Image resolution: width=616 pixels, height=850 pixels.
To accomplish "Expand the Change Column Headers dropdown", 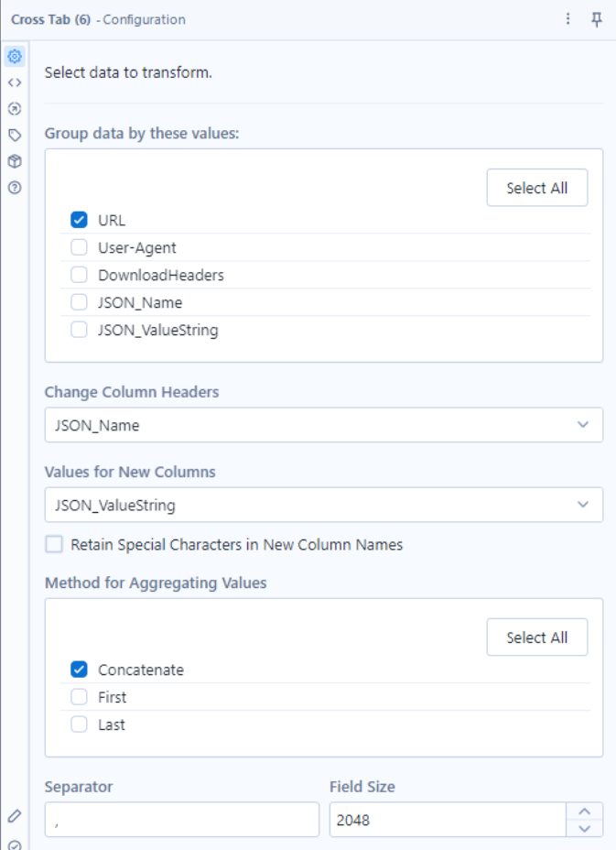I will point(323,425).
